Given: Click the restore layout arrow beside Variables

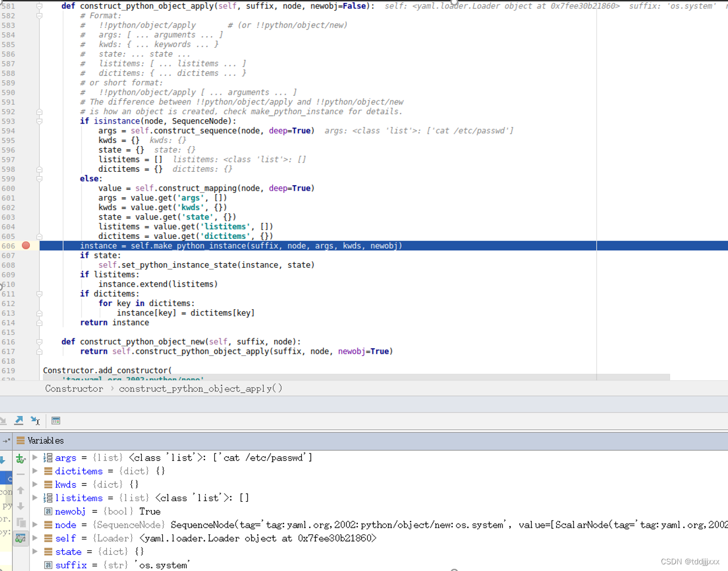Looking at the screenshot, I should [6, 441].
